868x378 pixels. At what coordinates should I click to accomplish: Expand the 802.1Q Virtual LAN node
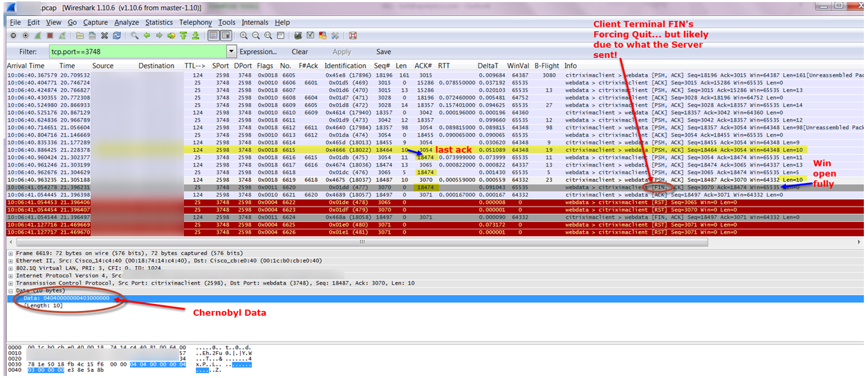click(x=10, y=268)
